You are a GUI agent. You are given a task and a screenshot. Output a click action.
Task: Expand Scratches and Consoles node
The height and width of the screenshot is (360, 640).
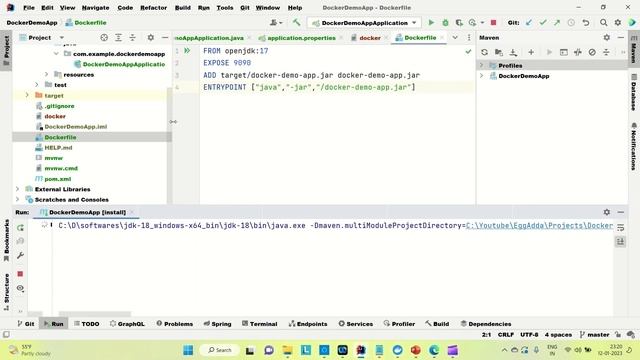click(18, 200)
